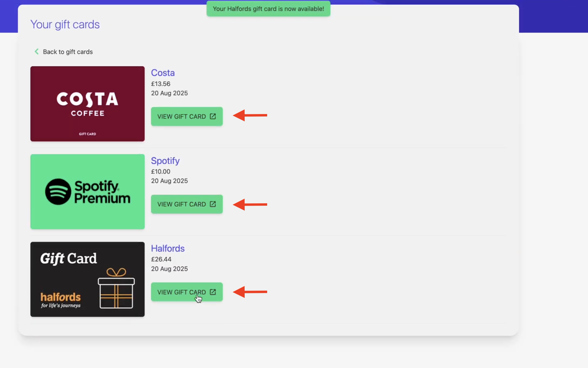
Task: Click the Spotify title link
Action: (165, 161)
